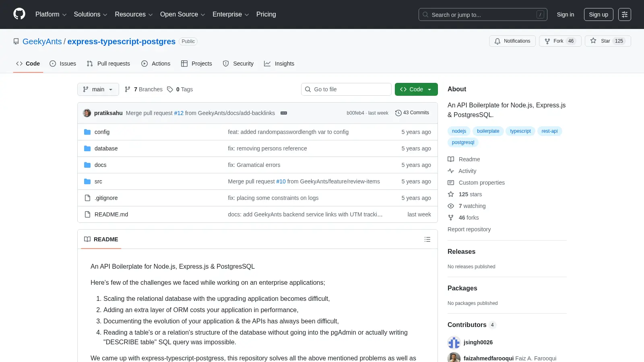The height and width of the screenshot is (362, 644).
Task: Click the pulse icon beside Activity
Action: point(451,171)
